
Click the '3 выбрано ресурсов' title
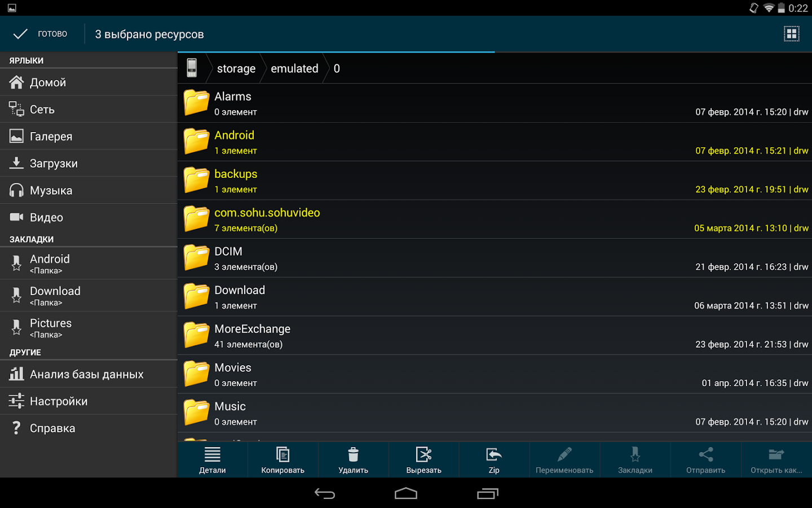tap(149, 34)
